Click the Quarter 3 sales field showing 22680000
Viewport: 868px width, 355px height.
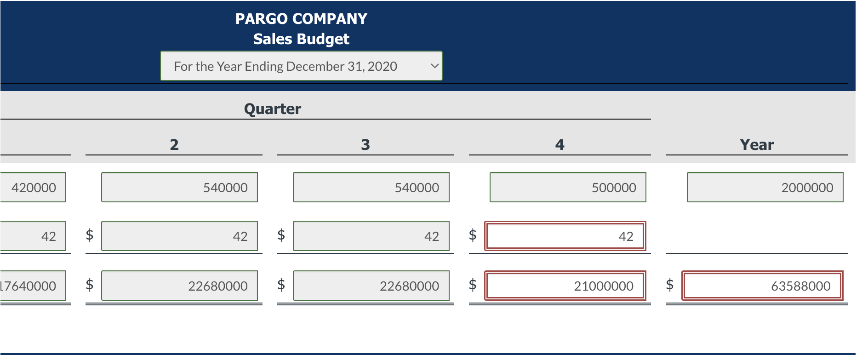(371, 286)
